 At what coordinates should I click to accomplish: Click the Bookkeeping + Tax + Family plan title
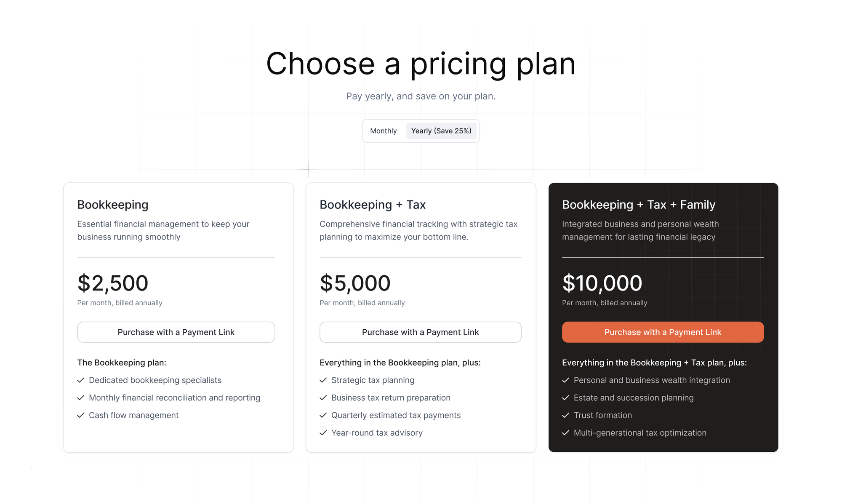point(638,205)
